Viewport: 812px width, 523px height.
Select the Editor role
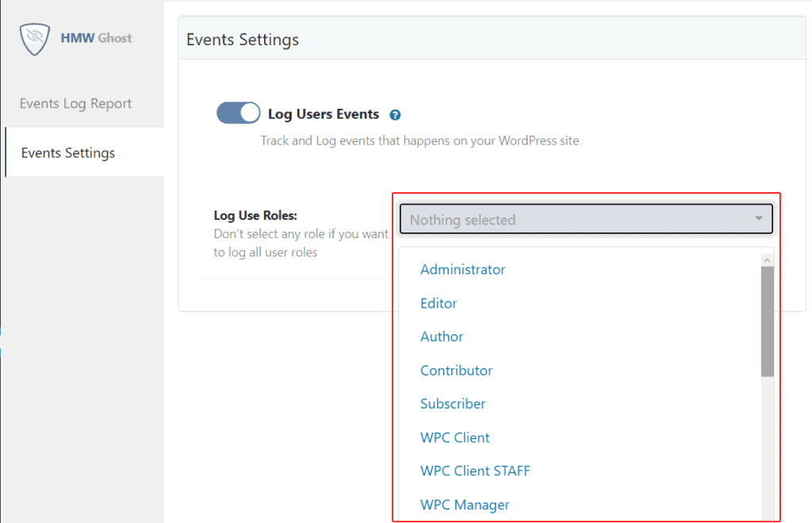click(439, 303)
